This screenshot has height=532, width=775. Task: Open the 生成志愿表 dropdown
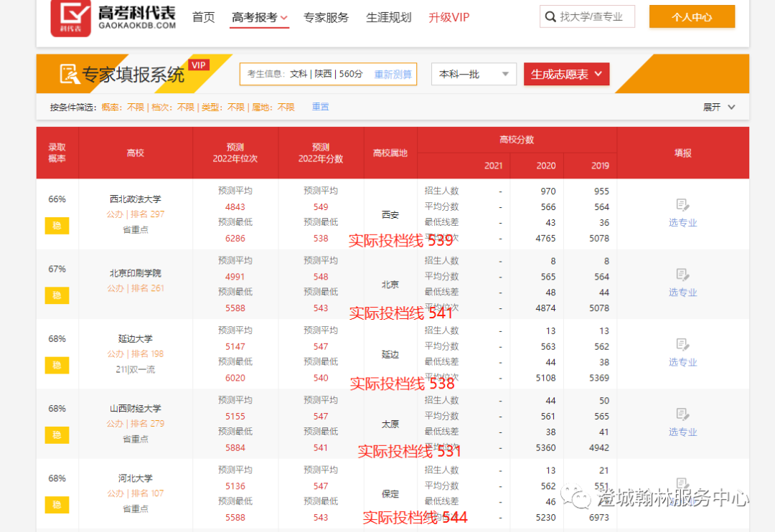click(566, 74)
